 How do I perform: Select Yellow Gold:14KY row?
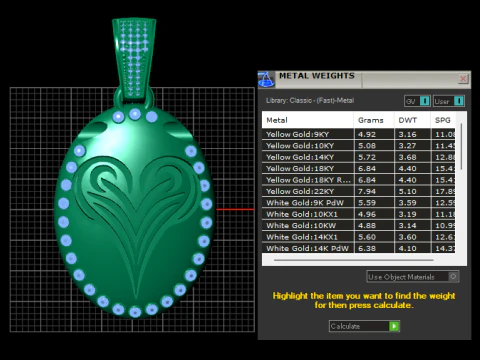(359, 157)
